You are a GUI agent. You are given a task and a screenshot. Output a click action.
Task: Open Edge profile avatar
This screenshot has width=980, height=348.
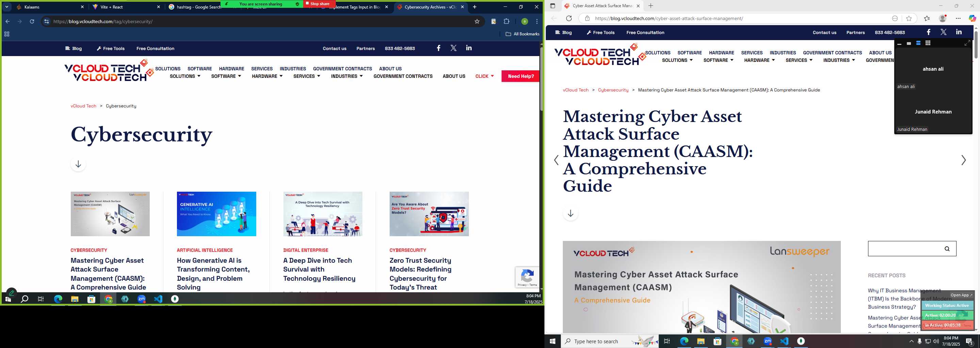[x=943, y=18]
